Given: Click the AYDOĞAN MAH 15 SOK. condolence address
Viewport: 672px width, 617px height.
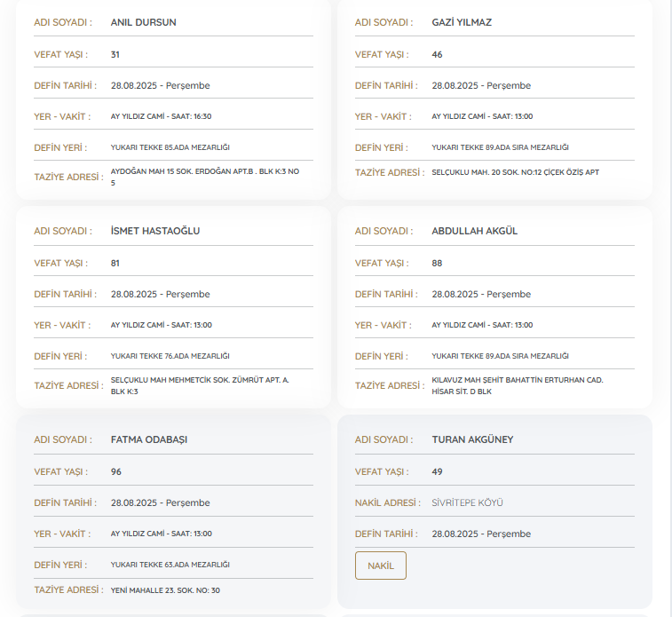Looking at the screenshot, I should tap(204, 176).
